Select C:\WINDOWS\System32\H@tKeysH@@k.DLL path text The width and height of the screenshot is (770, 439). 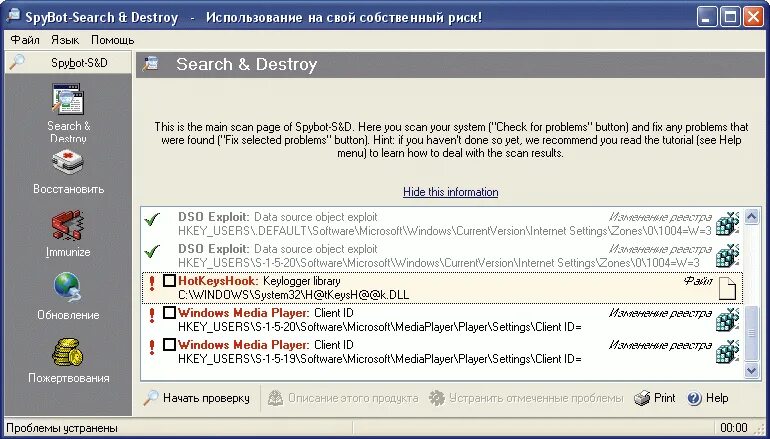[x=293, y=295]
